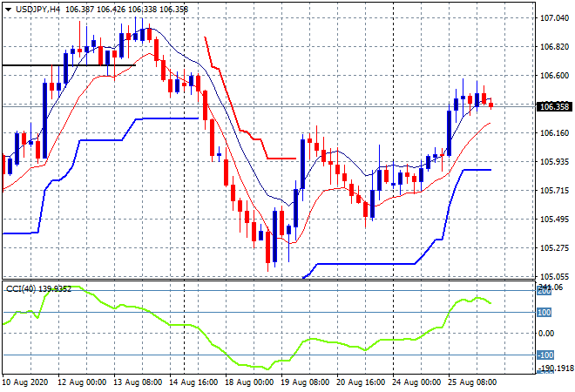
Task: Click the 105.715 price axis label
Action: point(554,190)
